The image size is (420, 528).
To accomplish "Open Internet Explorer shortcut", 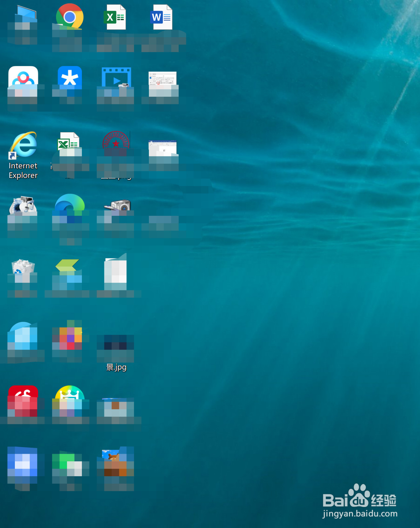I will tap(23, 145).
